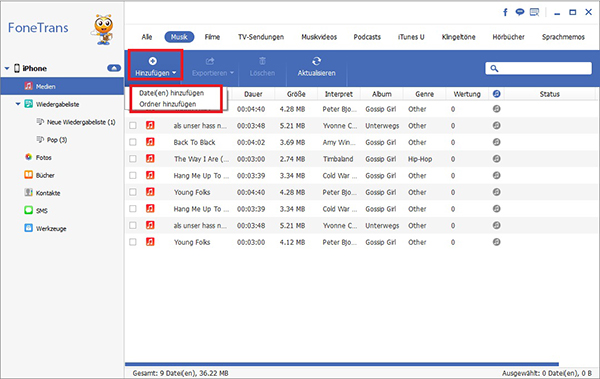Image resolution: width=600 pixels, height=379 pixels.
Task: Open the Facebook share icon
Action: [x=505, y=12]
